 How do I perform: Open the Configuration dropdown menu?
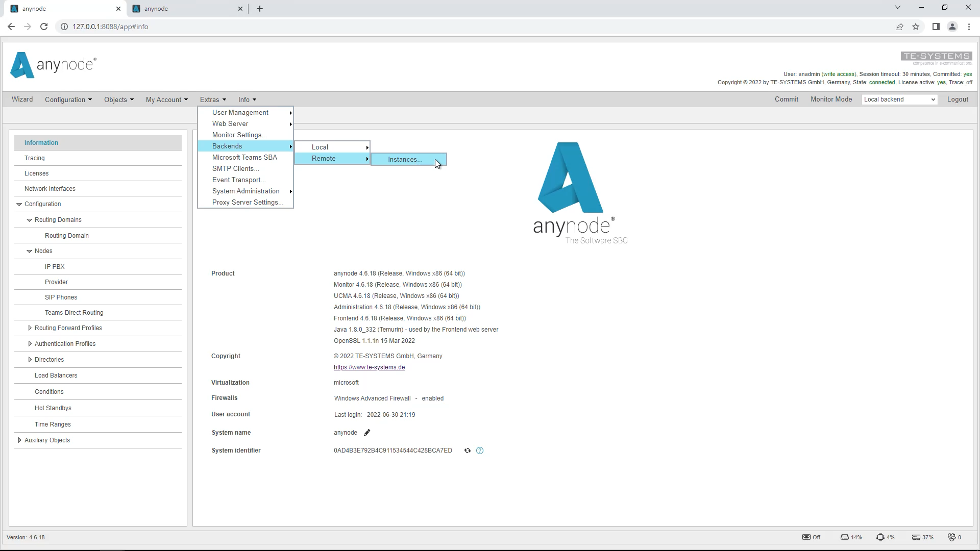pos(68,99)
